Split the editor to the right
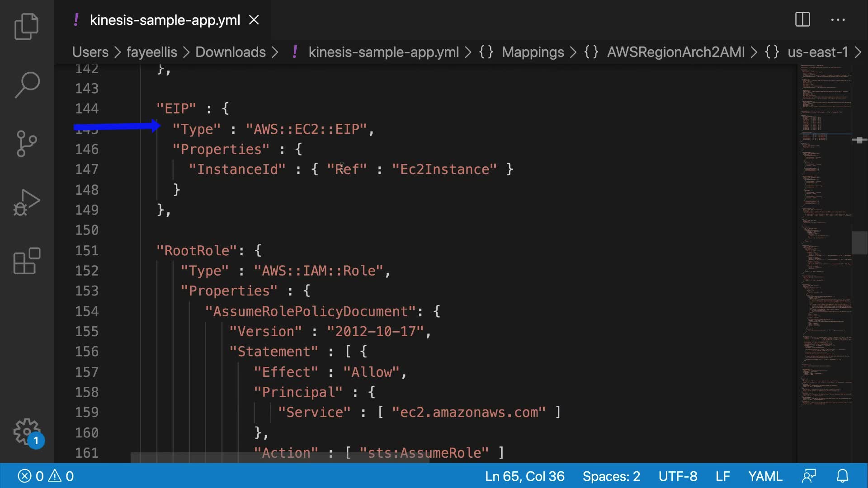The image size is (868, 488). point(802,20)
